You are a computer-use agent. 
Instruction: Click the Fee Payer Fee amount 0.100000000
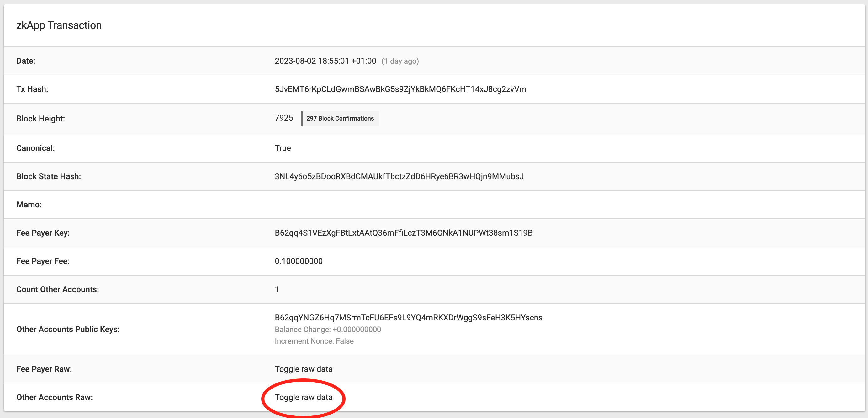(x=298, y=261)
